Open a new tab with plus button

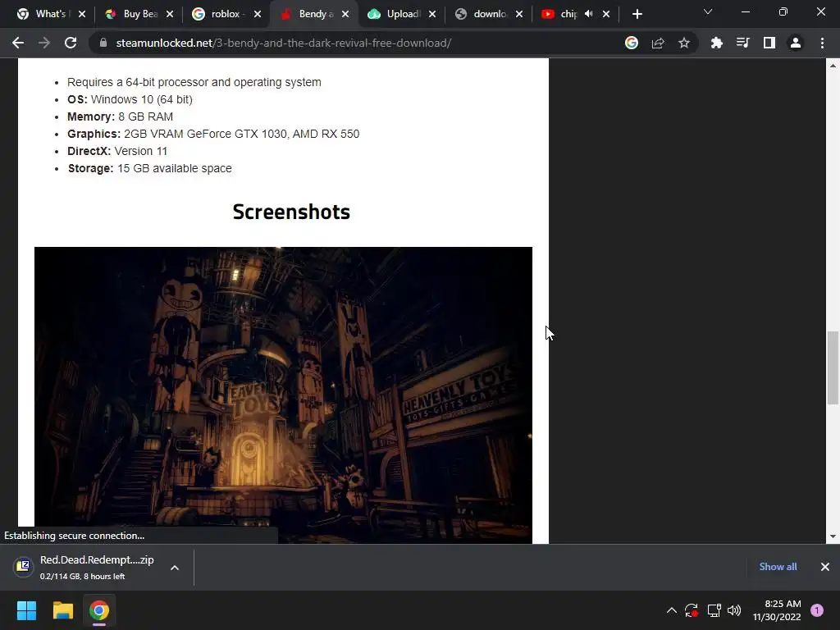coord(637,15)
